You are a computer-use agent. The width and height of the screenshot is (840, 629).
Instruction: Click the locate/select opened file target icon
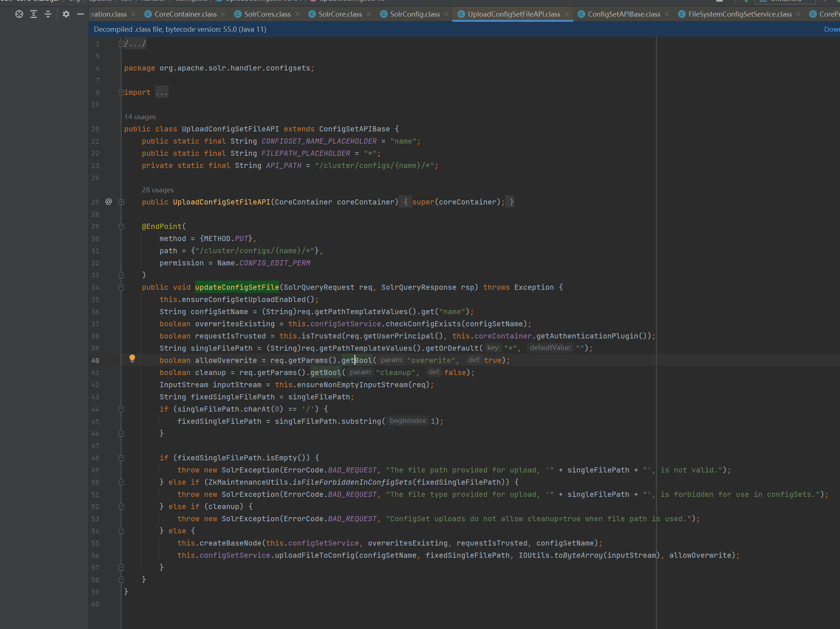click(19, 14)
